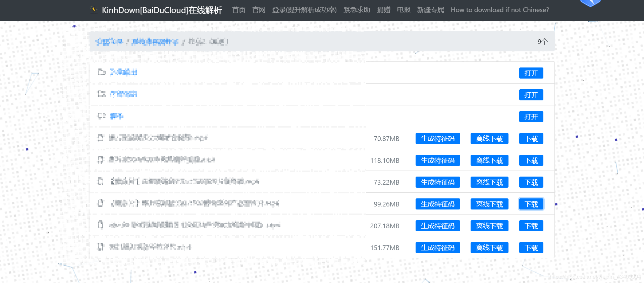The height and width of the screenshot is (283, 644).
Task: Click the file icon of the 70.87MB file
Action: tap(101, 138)
